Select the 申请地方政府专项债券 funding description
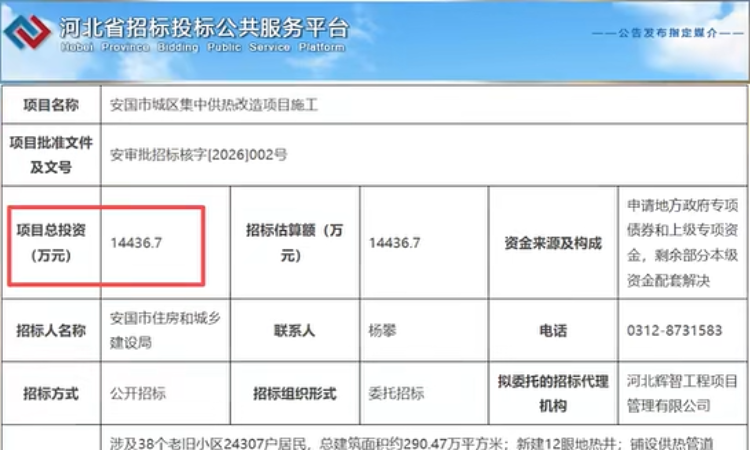Image resolution: width=750 pixels, height=450 pixels. [683, 242]
